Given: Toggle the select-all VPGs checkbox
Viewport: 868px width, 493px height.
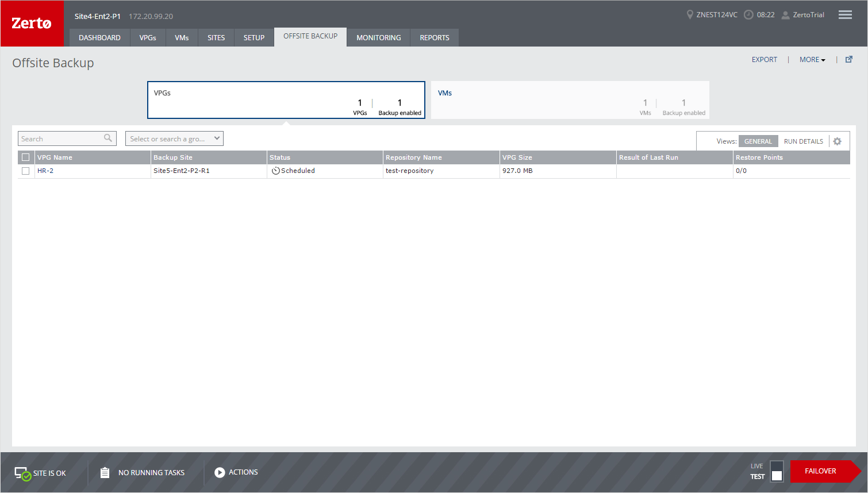Looking at the screenshot, I should point(25,157).
